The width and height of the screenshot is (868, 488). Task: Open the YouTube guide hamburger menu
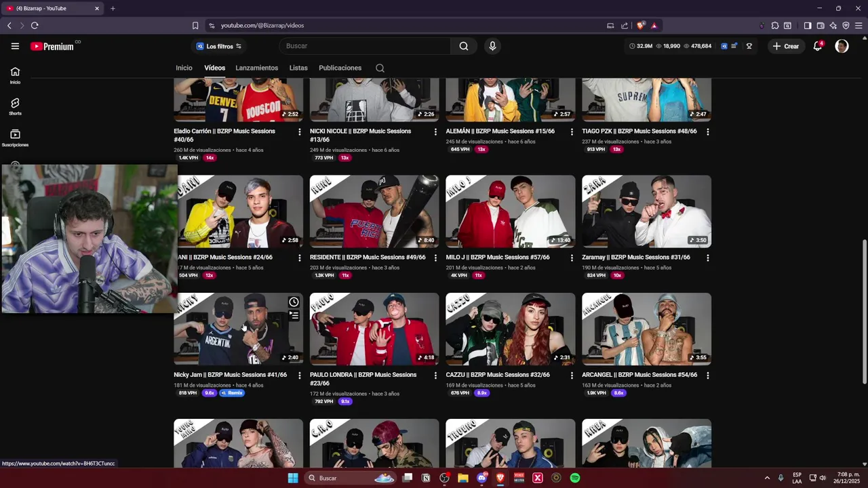(15, 46)
